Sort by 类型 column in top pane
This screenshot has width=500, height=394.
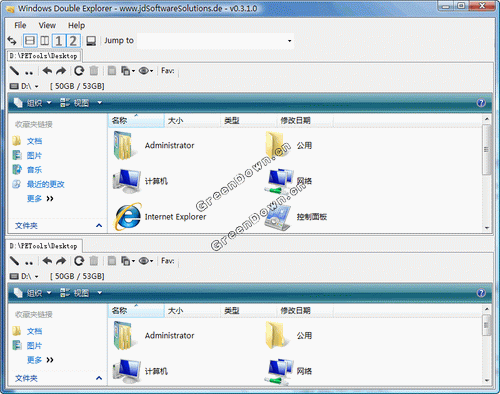coord(248,120)
